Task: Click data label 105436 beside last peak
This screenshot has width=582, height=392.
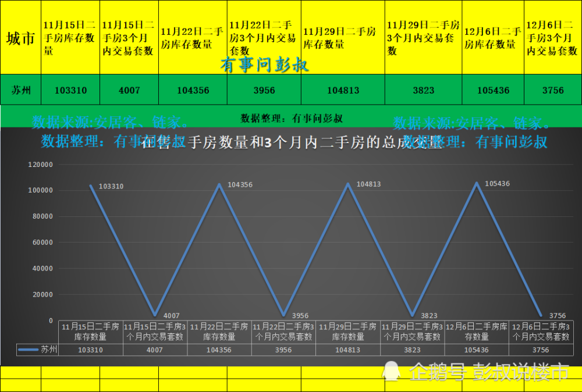Action: point(498,184)
